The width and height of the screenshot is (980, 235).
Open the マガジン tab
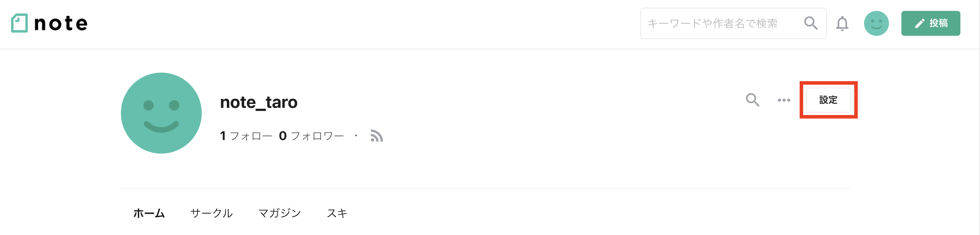280,213
